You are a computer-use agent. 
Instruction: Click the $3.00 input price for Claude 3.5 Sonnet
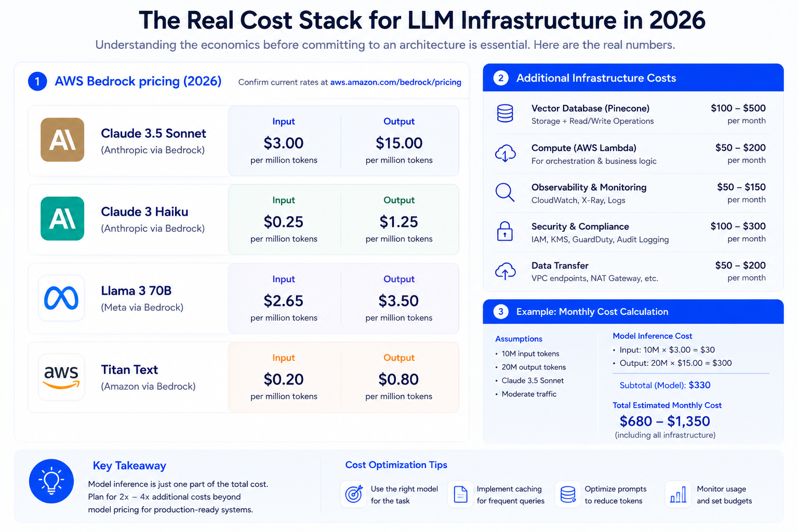point(284,143)
